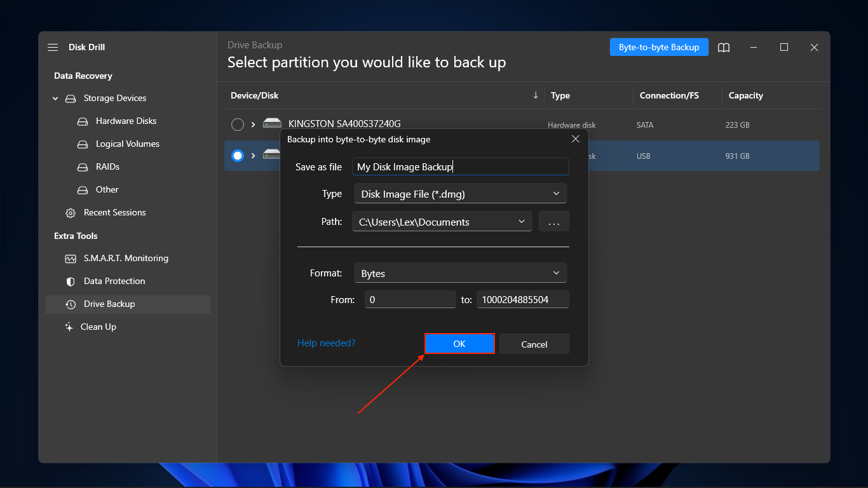Open the help book icon in title bar

(x=724, y=48)
